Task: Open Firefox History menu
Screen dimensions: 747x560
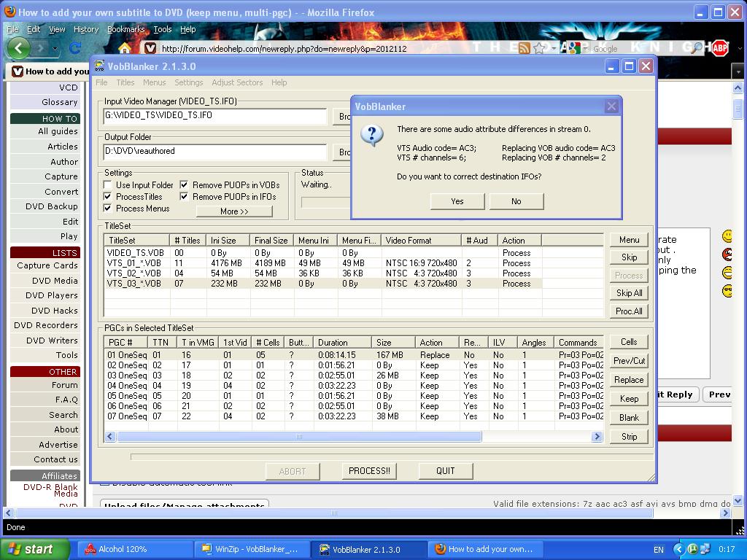Action: (x=86, y=29)
